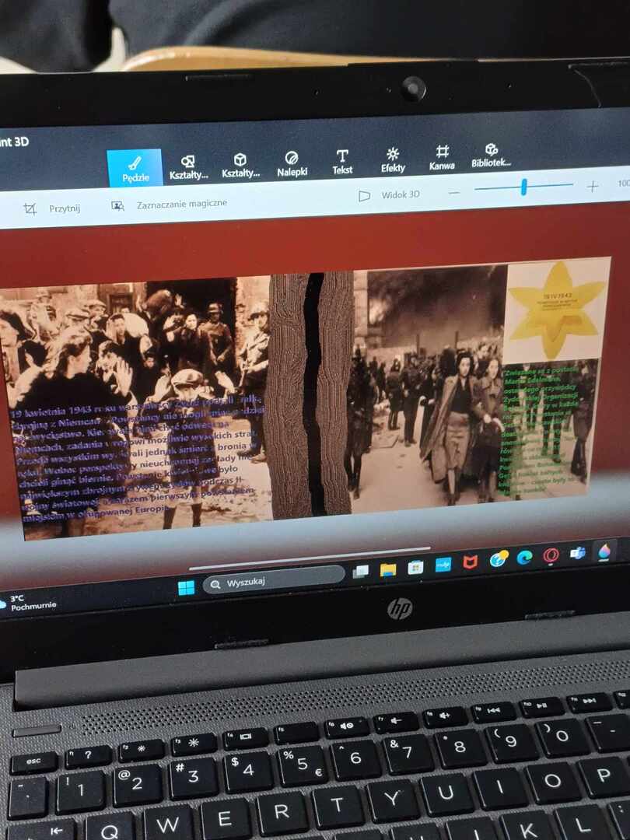The width and height of the screenshot is (630, 840).
Task: Click the Wyszukaj taskbar search box
Action: [273, 579]
